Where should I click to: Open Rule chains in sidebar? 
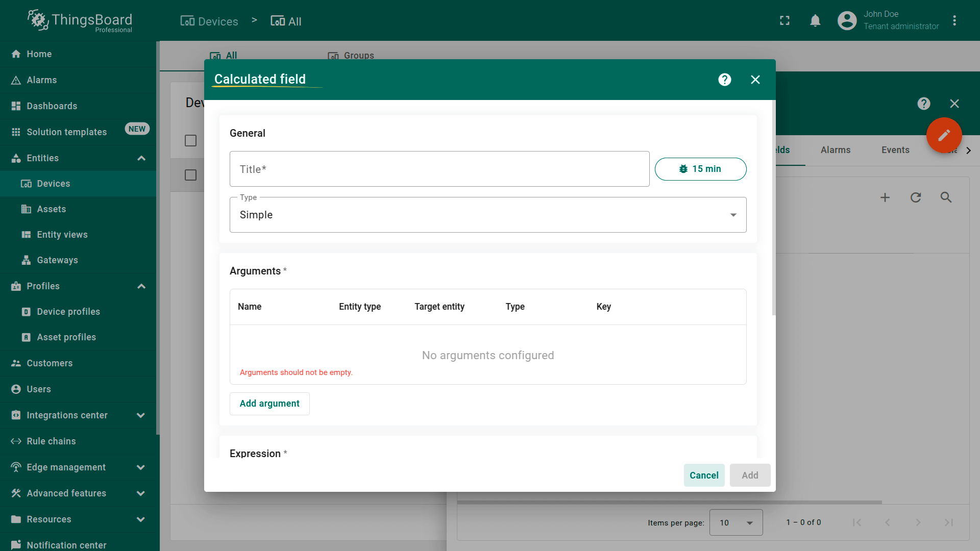click(x=51, y=441)
